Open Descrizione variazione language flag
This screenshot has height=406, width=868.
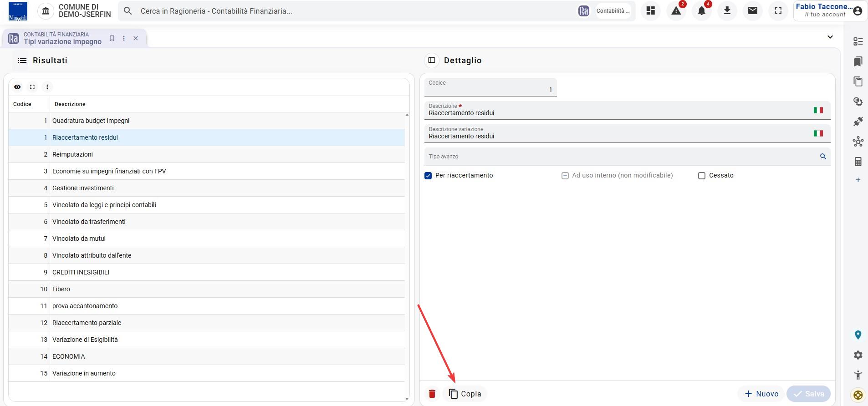(x=818, y=133)
